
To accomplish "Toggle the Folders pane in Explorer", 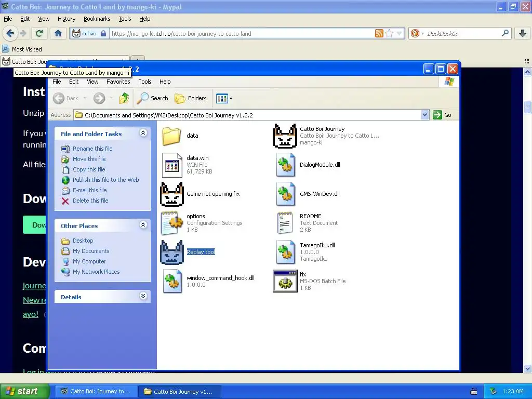I will tap(191, 98).
